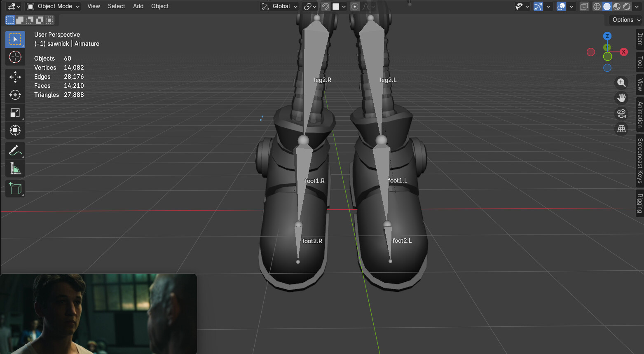
Task: Open the Object menu
Action: pos(160,6)
